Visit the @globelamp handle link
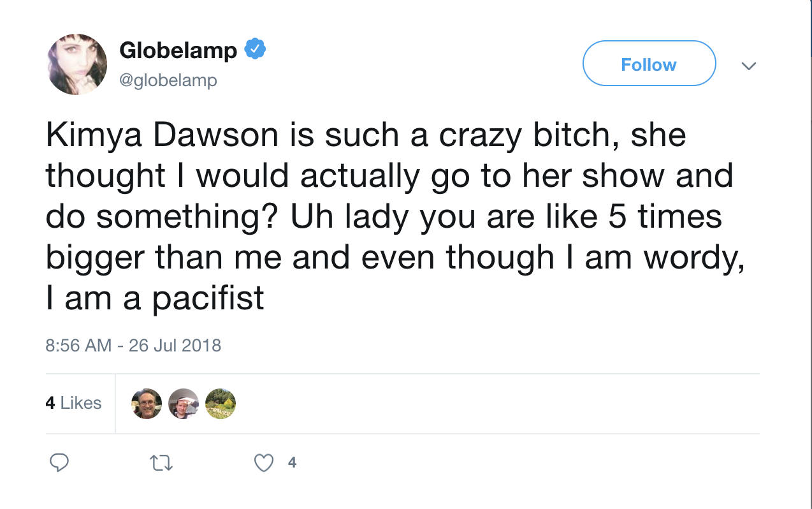The image size is (812, 509). (x=168, y=80)
